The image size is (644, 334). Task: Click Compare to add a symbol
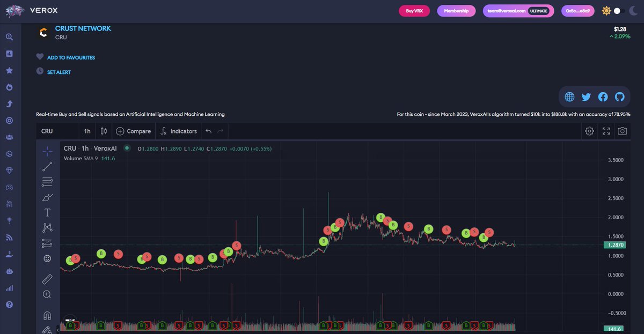133,131
